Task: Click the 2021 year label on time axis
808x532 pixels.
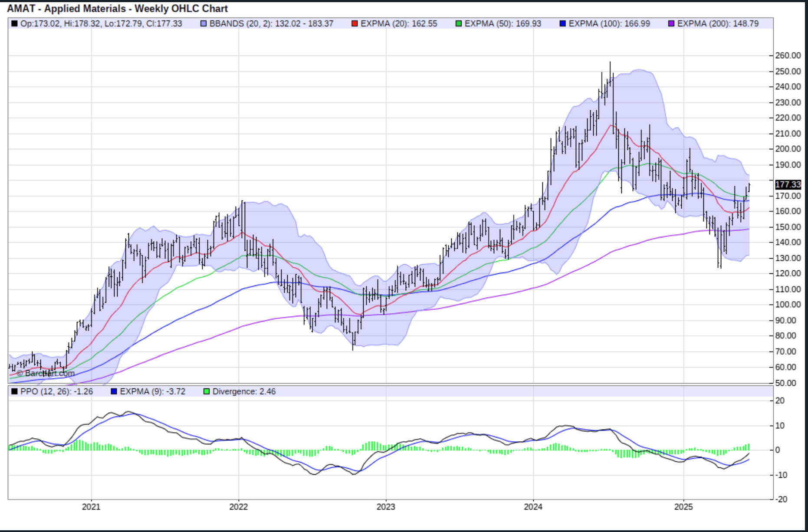Action: (91, 506)
